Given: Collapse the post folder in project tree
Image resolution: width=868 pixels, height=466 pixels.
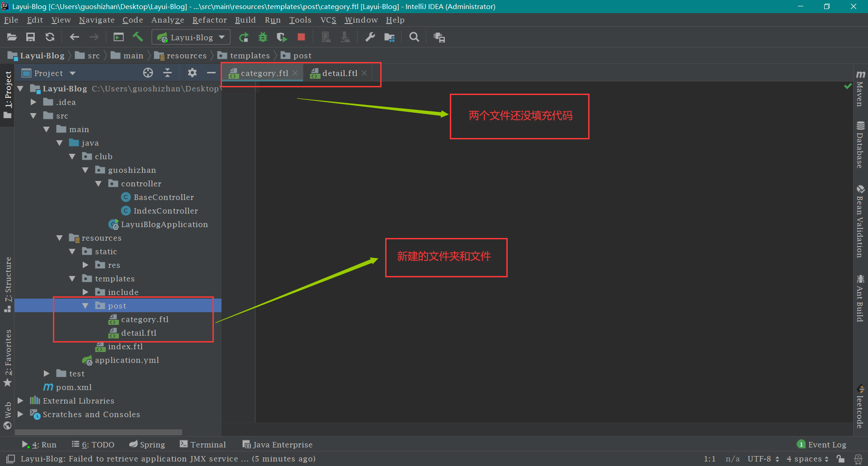Looking at the screenshot, I should 85,306.
